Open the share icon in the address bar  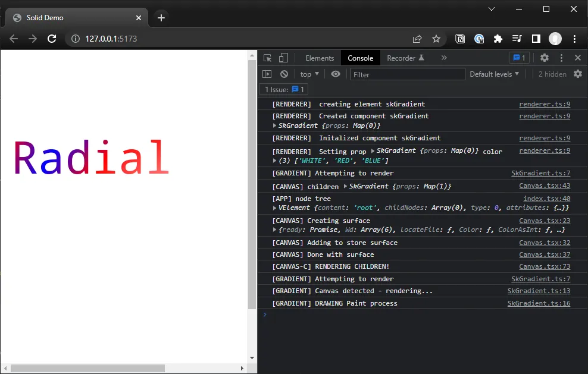pyautogui.click(x=418, y=39)
